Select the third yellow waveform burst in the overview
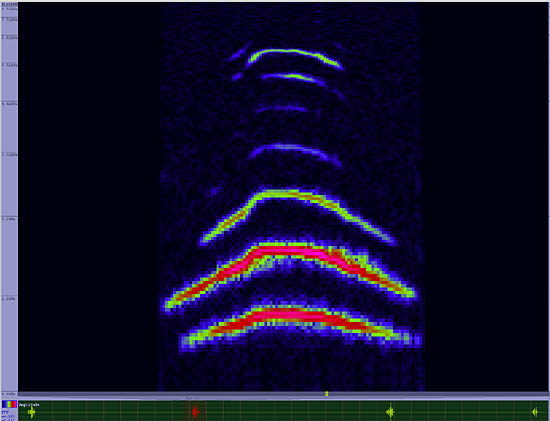 pyautogui.click(x=390, y=412)
